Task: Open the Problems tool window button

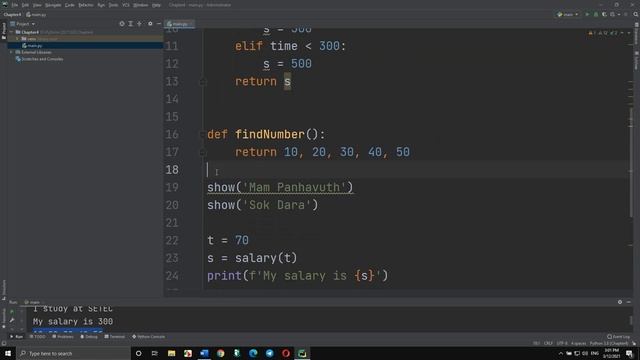Action: pyautogui.click(x=63, y=337)
